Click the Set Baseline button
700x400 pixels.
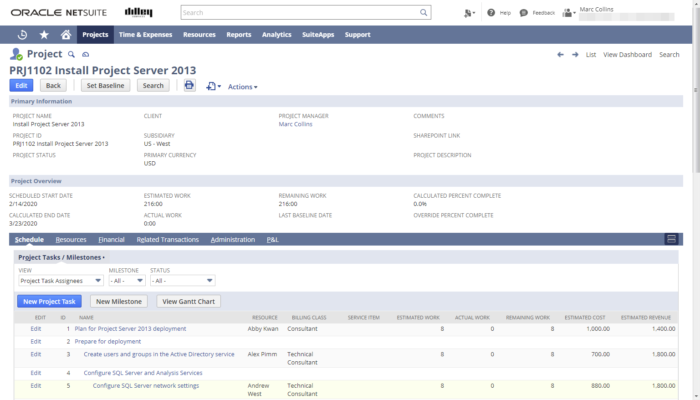105,85
